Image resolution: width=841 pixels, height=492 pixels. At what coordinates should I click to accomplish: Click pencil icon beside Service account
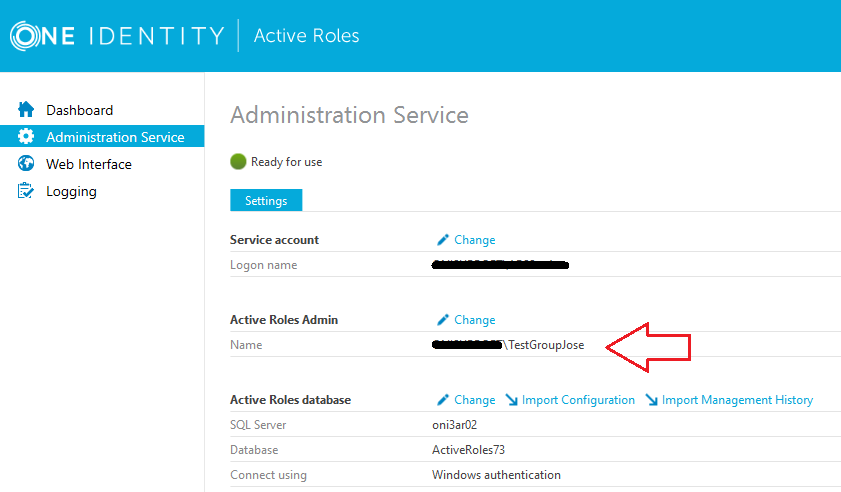[x=443, y=240]
